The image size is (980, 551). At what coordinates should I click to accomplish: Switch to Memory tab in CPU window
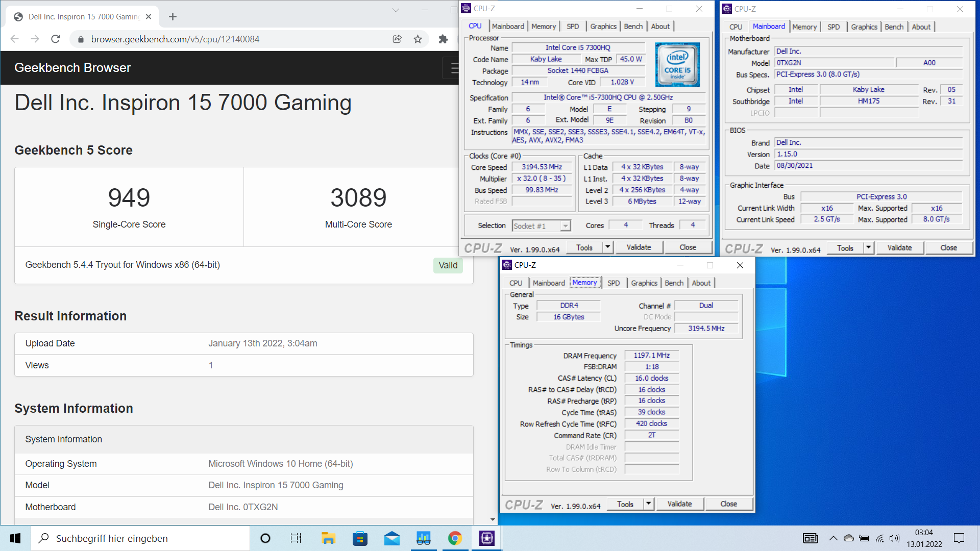pos(544,27)
